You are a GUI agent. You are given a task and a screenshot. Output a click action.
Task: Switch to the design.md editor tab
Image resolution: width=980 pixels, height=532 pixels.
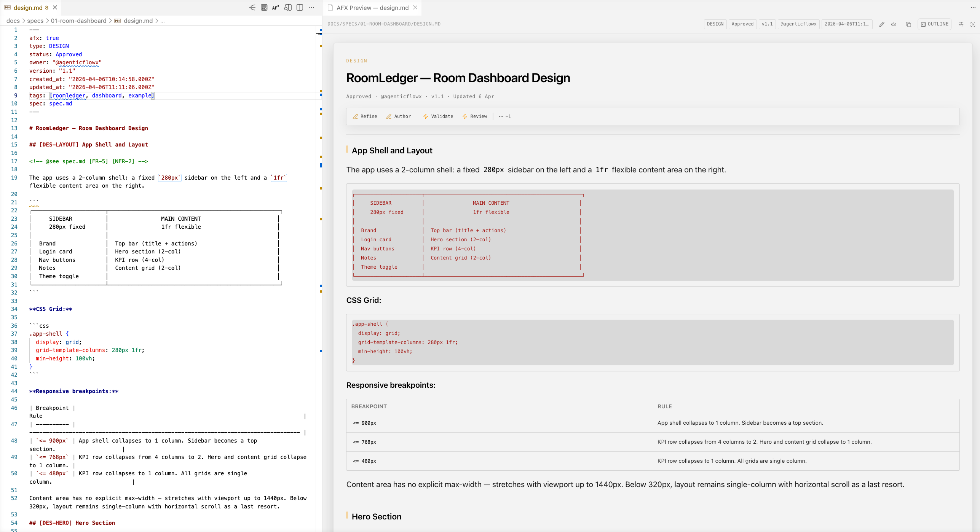tap(30, 8)
